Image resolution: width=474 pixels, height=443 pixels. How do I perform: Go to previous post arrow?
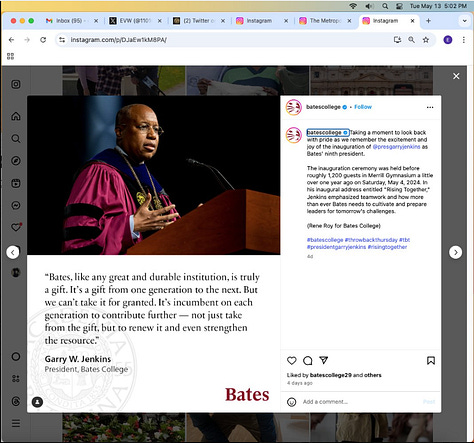tap(13, 252)
